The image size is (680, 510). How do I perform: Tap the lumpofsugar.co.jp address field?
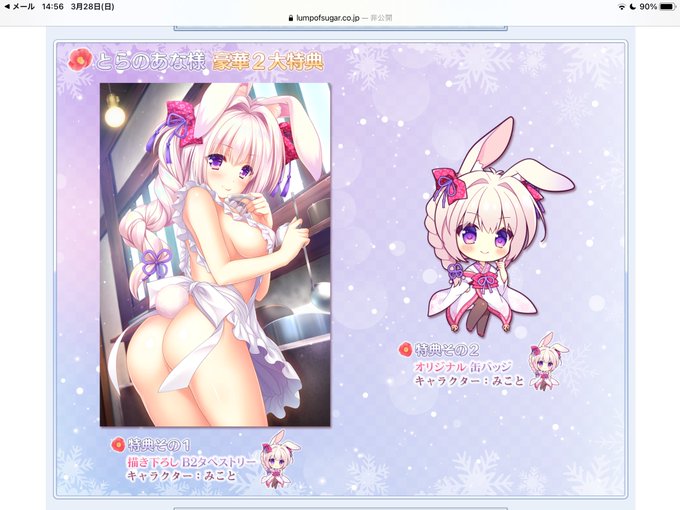coord(340,18)
